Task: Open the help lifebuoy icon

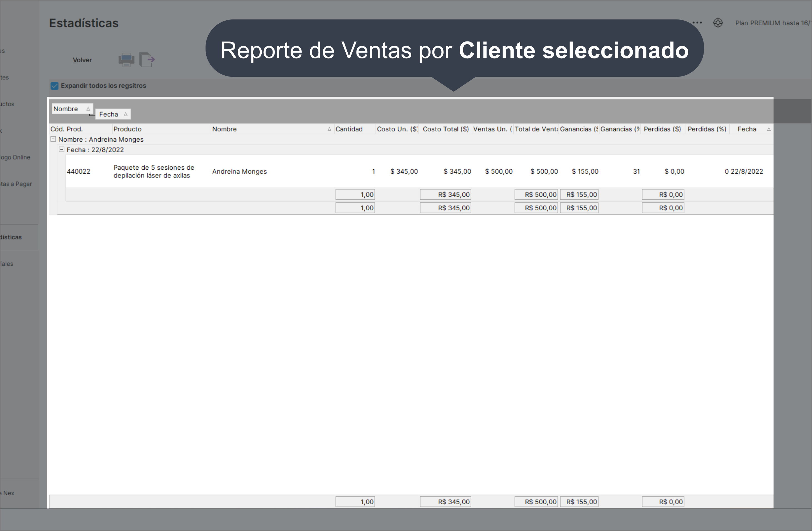Action: click(718, 23)
